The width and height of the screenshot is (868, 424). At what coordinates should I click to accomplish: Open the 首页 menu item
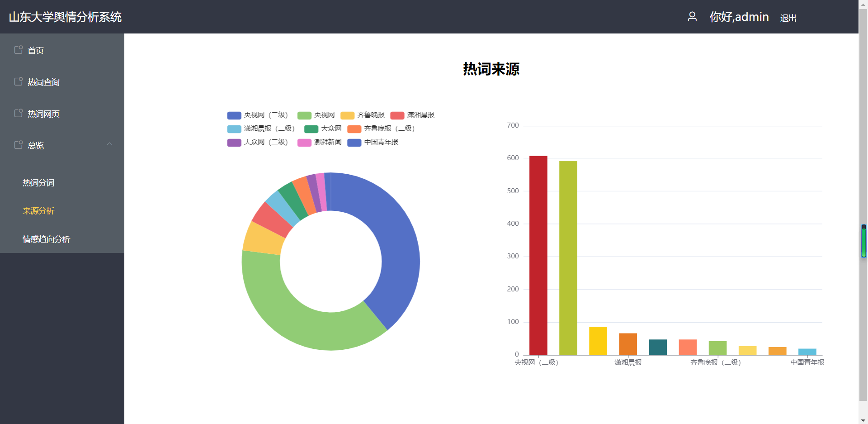pos(62,50)
